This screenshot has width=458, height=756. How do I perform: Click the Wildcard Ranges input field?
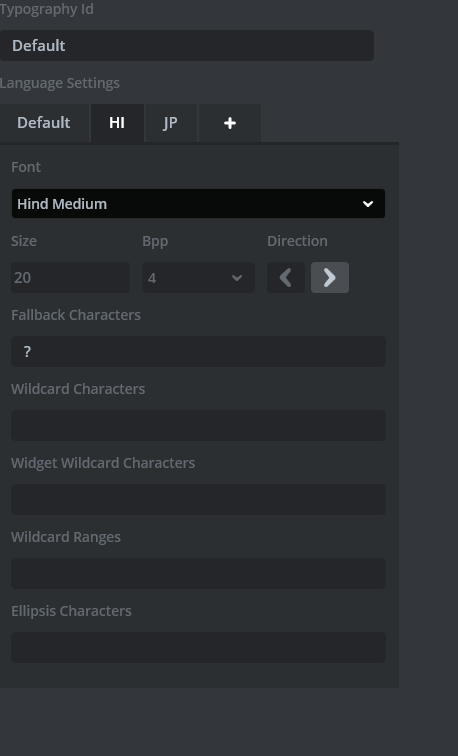pyautogui.click(x=198, y=573)
